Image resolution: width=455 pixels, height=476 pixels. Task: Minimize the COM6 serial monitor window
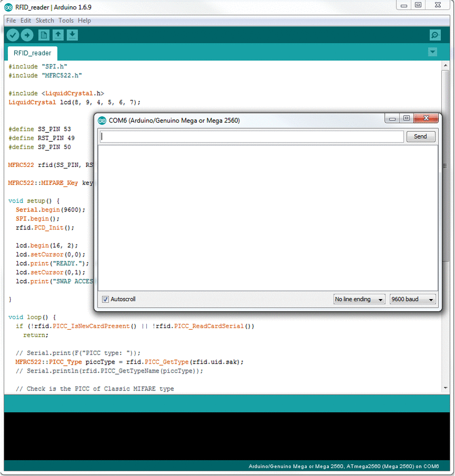click(x=392, y=118)
